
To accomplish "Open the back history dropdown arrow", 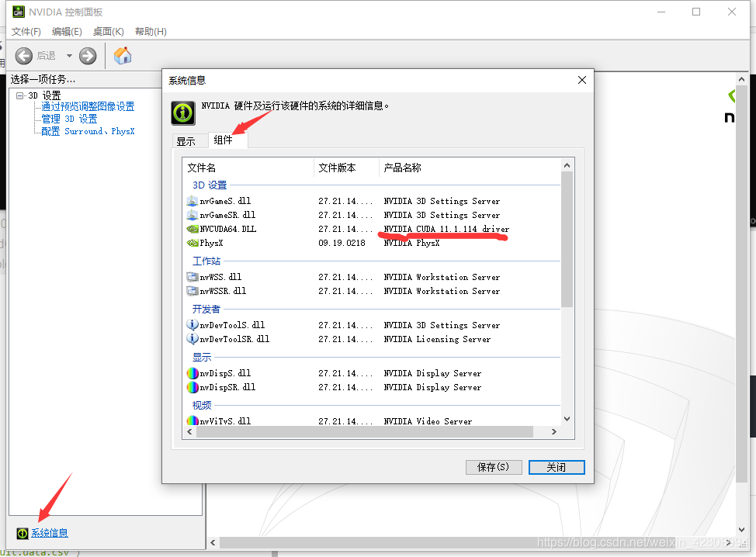I will (69, 56).
